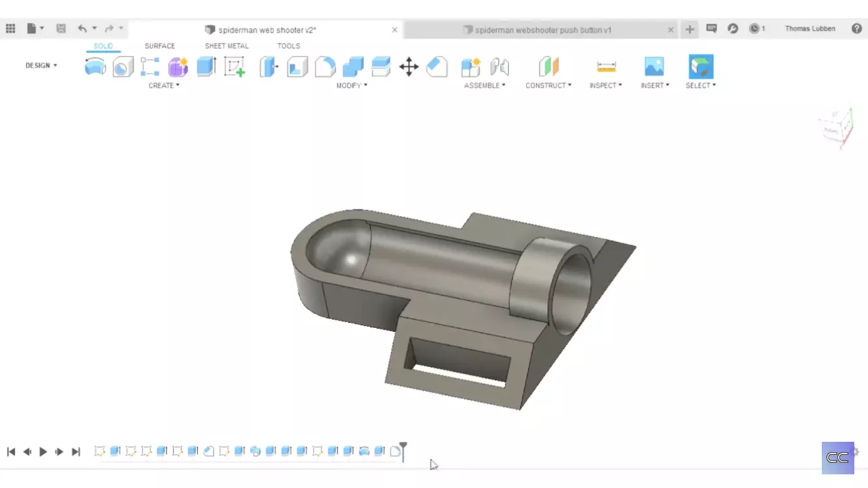
Task: Select the Joint tool in Assemble
Action: coord(499,66)
